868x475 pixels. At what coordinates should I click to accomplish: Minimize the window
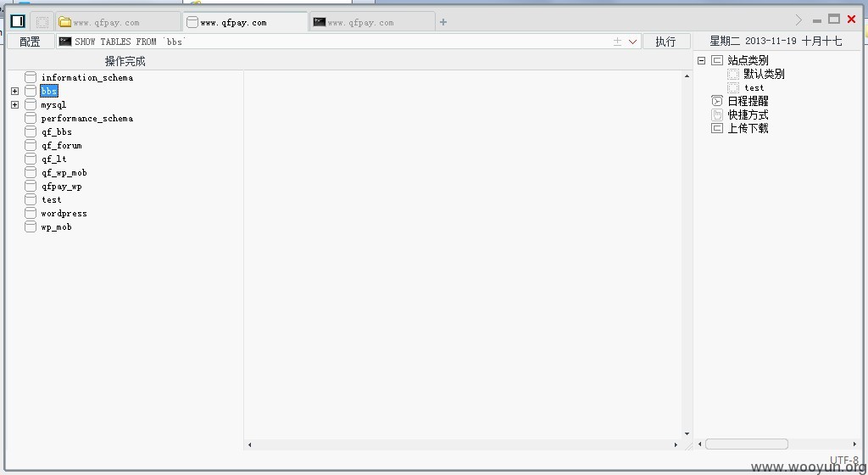click(x=817, y=21)
